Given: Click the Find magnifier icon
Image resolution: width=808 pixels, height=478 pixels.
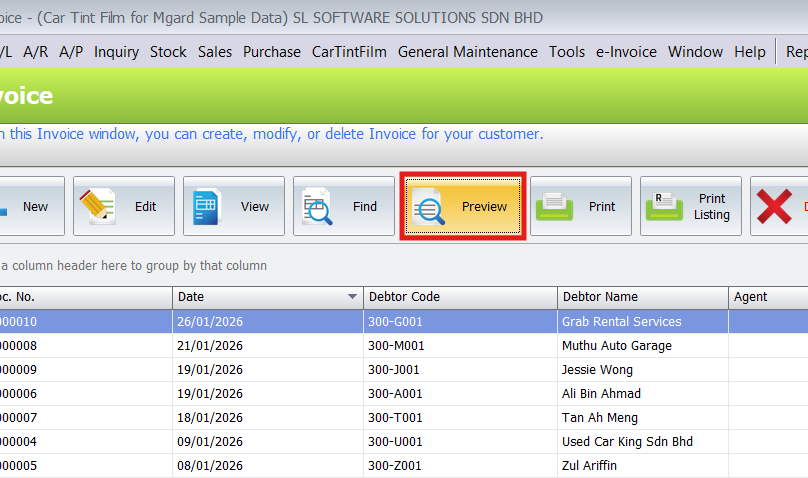Looking at the screenshot, I should pos(318,206).
